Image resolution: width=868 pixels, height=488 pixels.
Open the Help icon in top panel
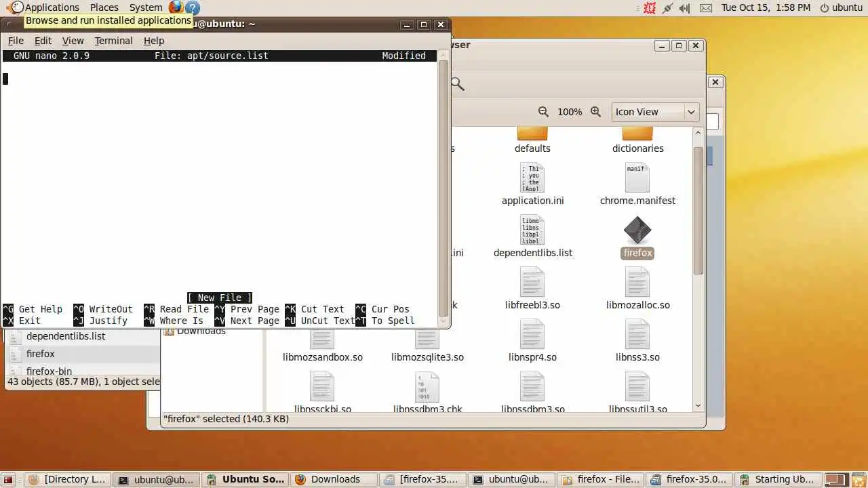pos(193,7)
